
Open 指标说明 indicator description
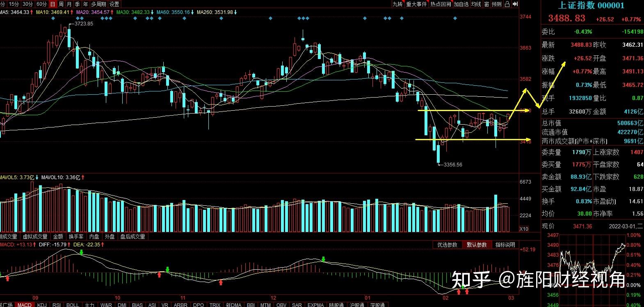505,245
